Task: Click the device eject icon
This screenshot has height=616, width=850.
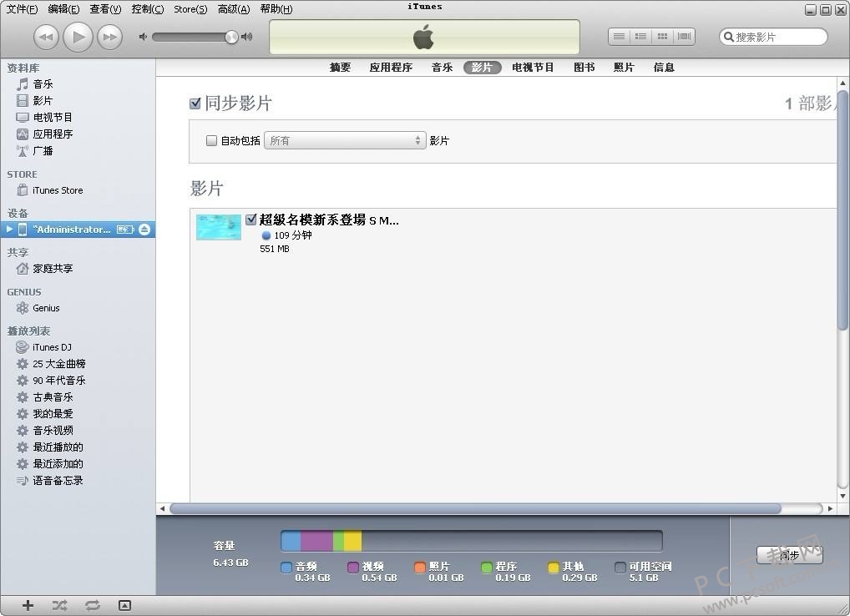Action: point(144,230)
